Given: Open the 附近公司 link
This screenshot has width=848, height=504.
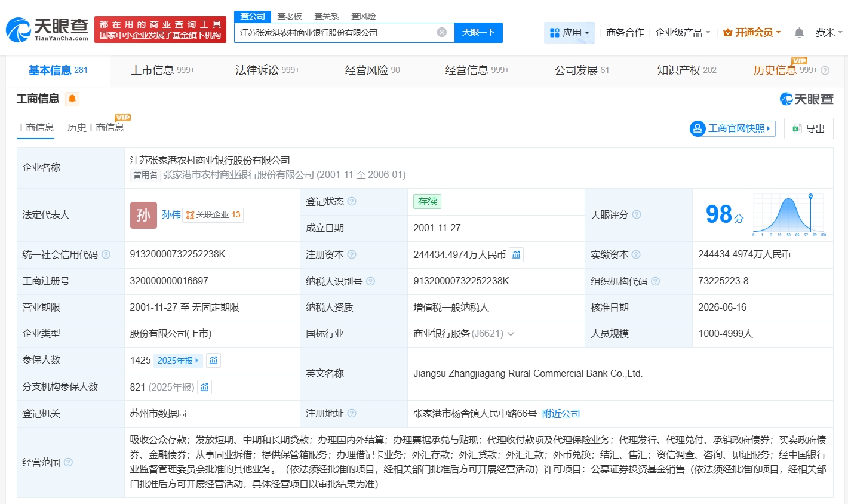Looking at the screenshot, I should 561,414.
